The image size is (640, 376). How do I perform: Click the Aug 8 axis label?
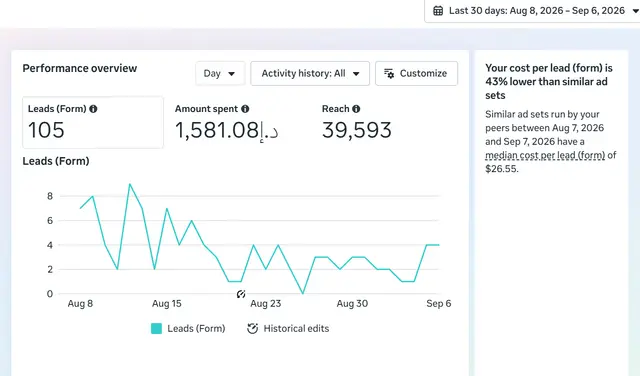[x=80, y=304]
